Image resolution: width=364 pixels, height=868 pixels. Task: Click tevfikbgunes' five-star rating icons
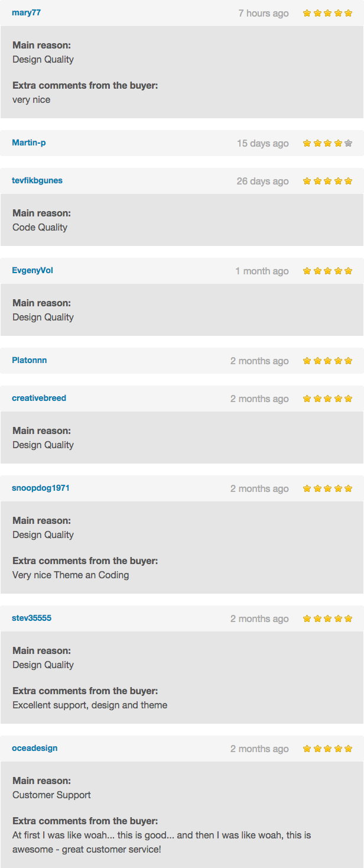pos(327,181)
